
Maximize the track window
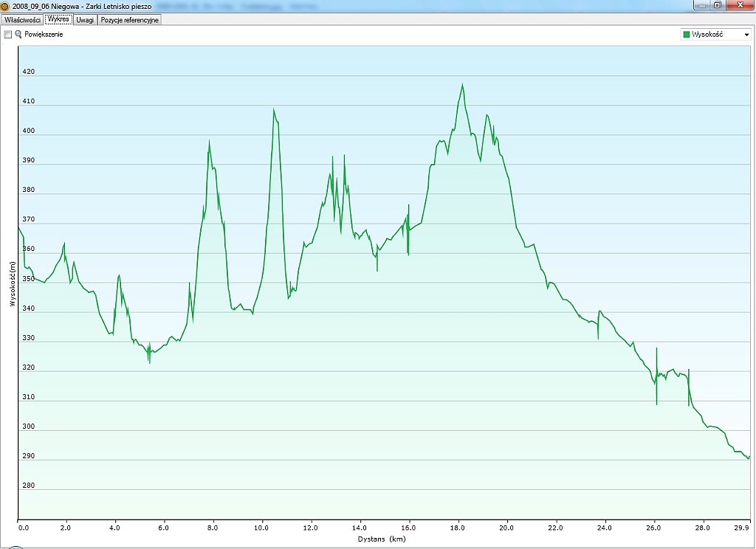point(717,5)
